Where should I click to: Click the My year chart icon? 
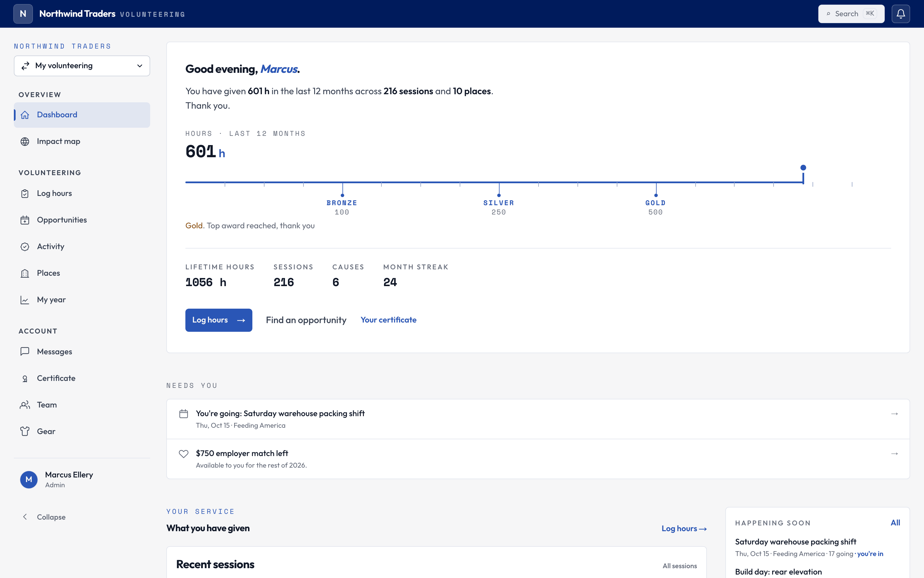point(25,300)
